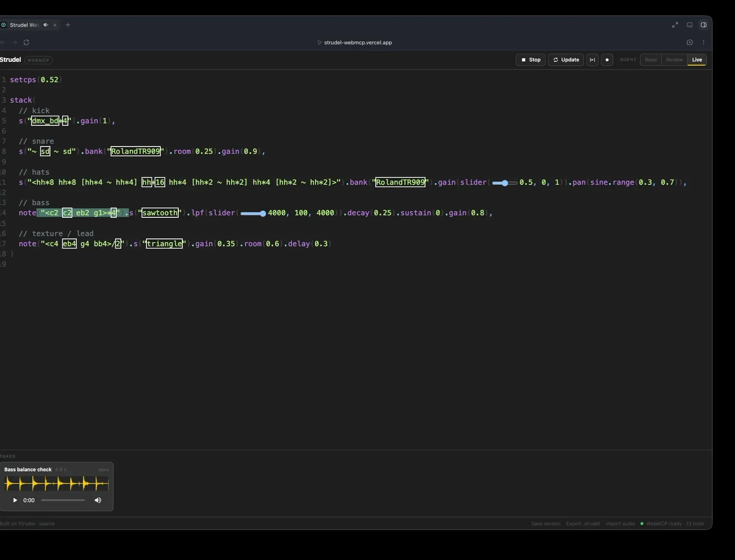Toggle the browser sidebar panel icon
The image size is (735, 560).
tap(703, 25)
